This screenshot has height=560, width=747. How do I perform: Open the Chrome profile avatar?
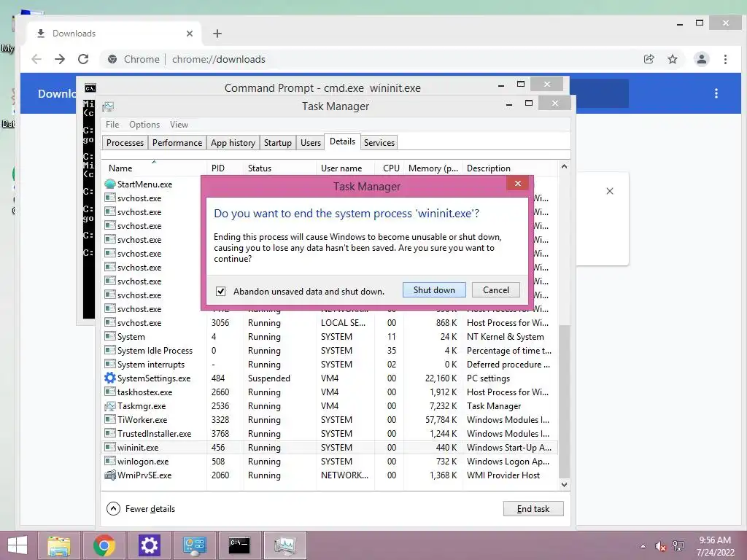(702, 59)
